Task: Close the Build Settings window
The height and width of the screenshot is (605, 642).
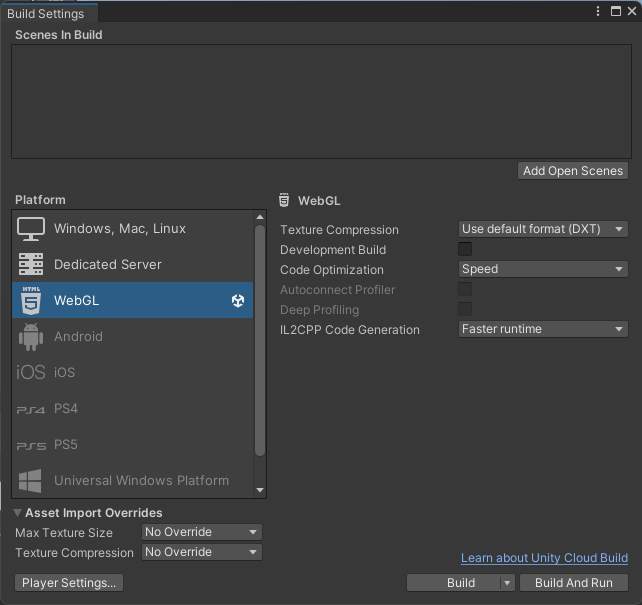Action: pos(632,11)
